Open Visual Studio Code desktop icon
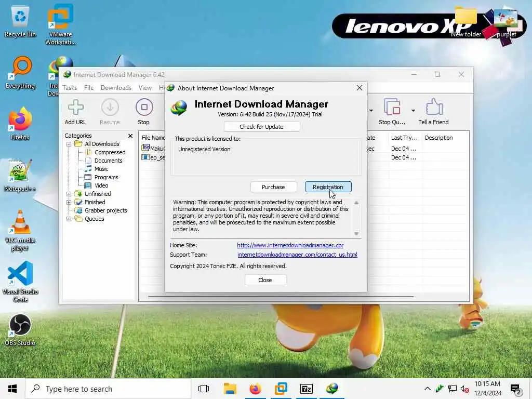Viewport: 532px width, 399px height. pos(20,282)
